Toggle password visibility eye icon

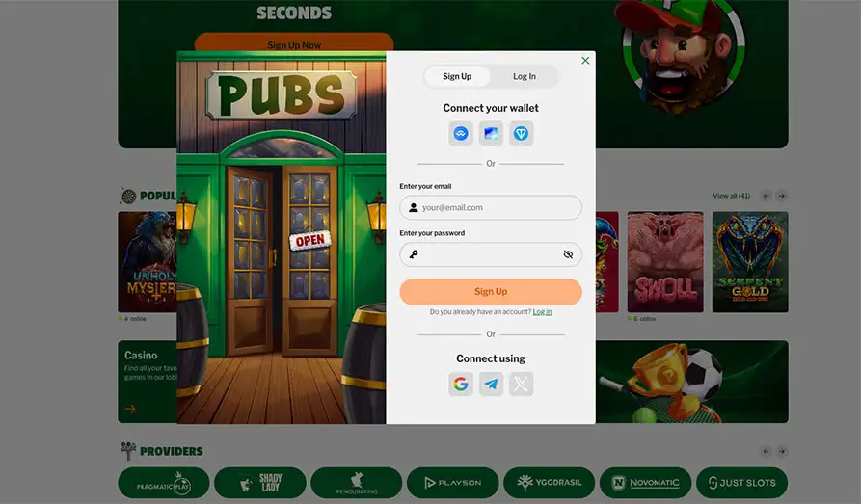[568, 254]
